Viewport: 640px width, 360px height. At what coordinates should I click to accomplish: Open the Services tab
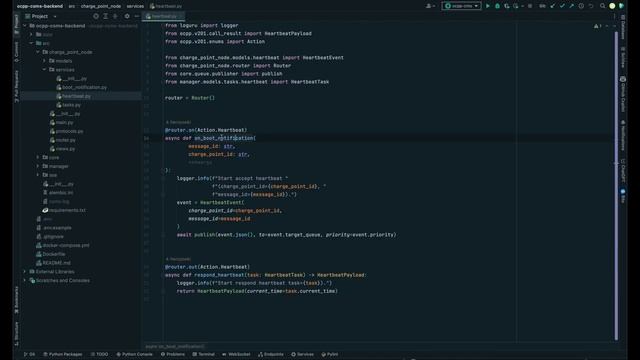(302, 354)
